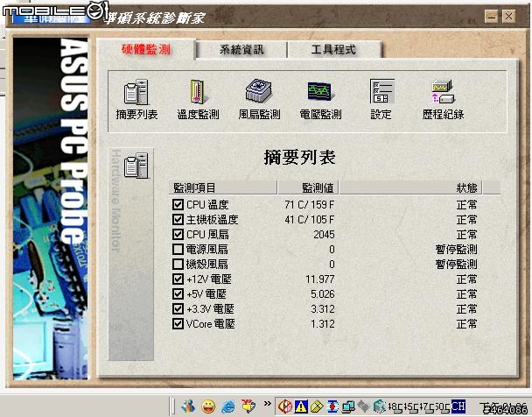Image resolution: width=532 pixels, height=417 pixels.
Task: Uncheck the +5V 電壓 checkbox
Action: [x=178, y=294]
